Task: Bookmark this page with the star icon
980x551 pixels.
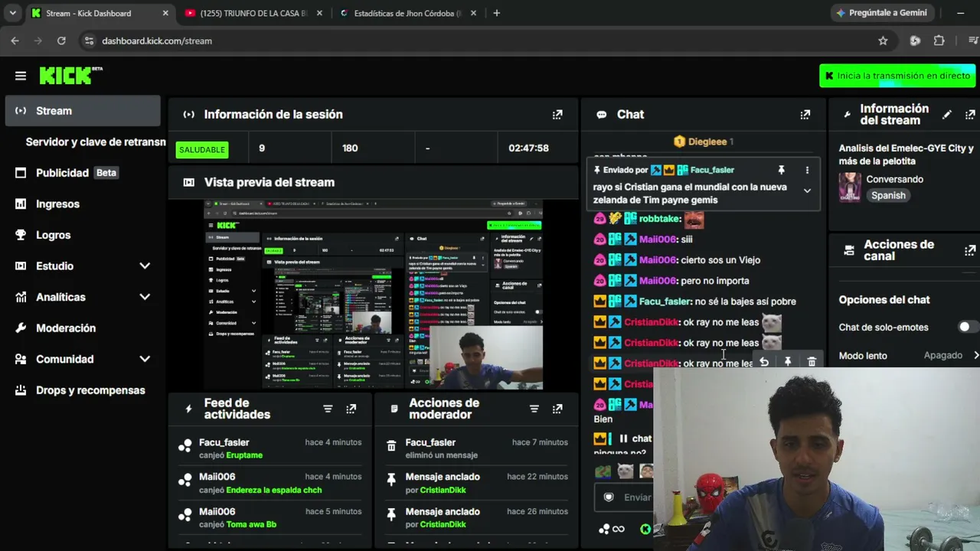Action: tap(883, 41)
